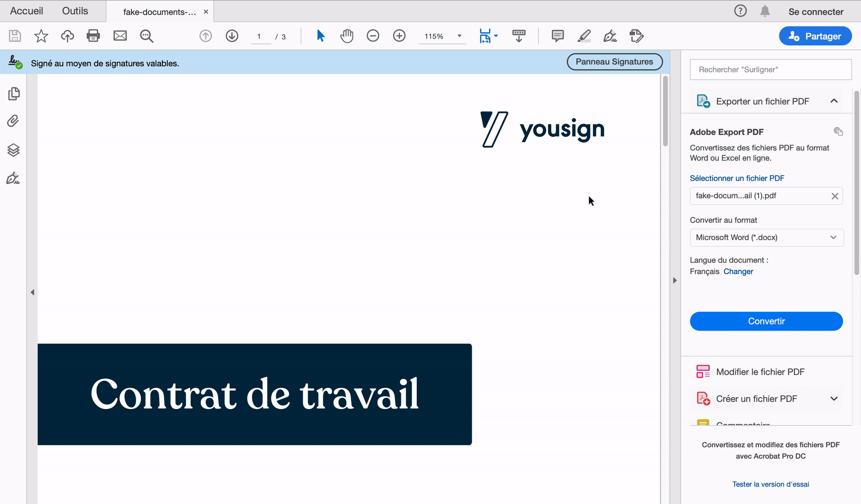Print the document
The image size is (861, 504).
pyautogui.click(x=93, y=36)
